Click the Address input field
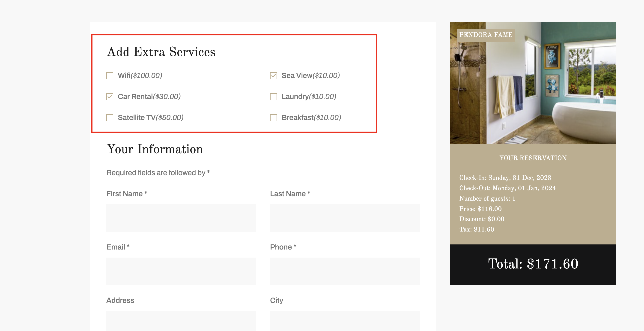Screen dimensions: 644x331 point(181,321)
